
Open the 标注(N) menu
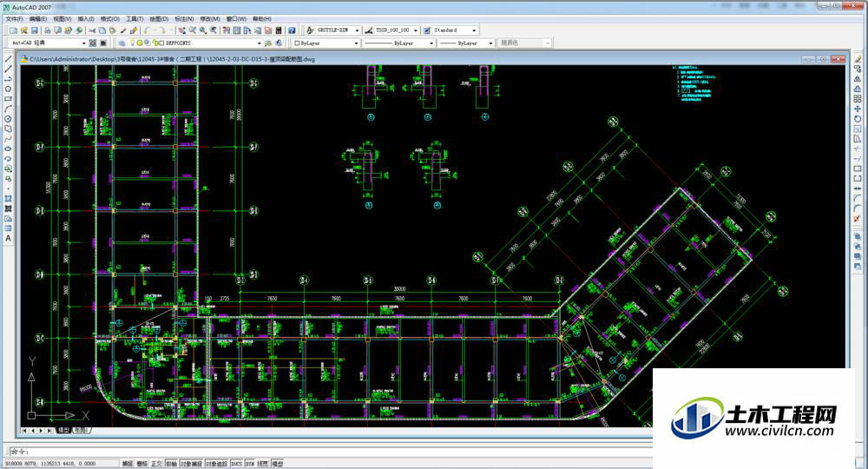coord(185,19)
